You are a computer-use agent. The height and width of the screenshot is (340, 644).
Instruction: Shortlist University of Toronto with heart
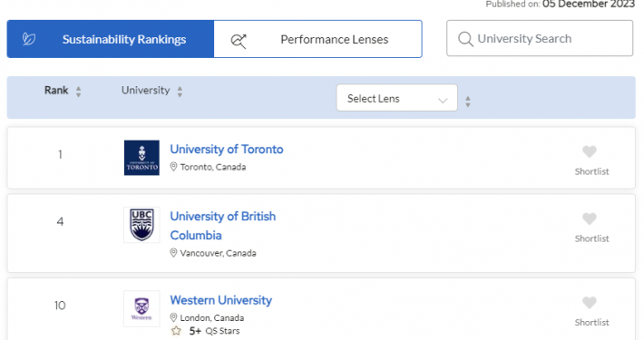pos(590,152)
